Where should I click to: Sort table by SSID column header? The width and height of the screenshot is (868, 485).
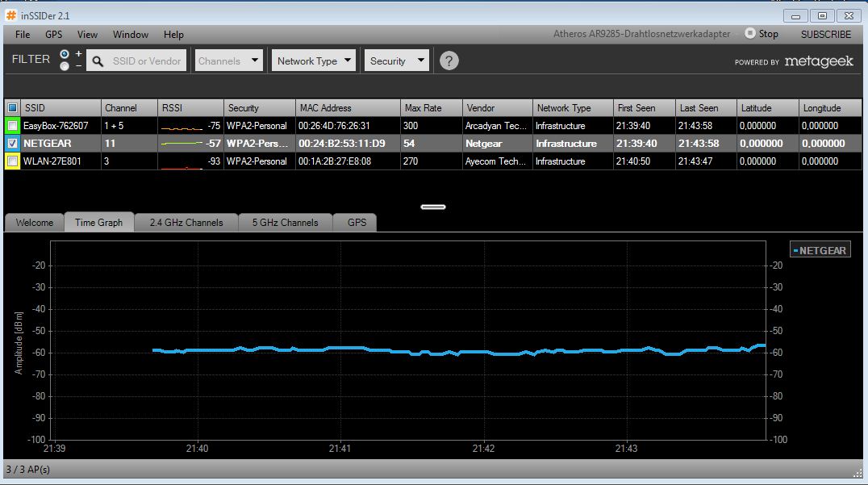pos(61,108)
